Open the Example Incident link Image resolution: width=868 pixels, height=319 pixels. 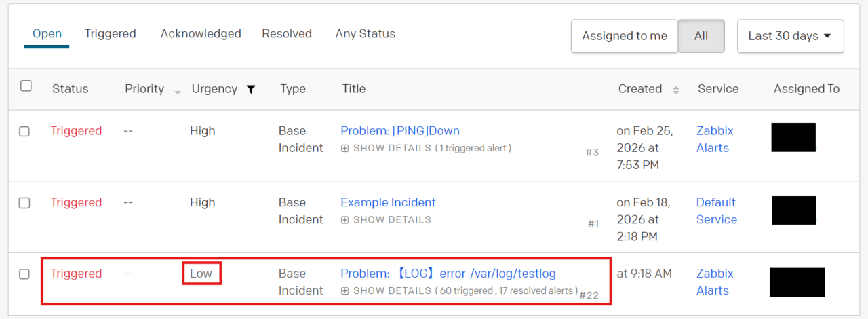(388, 202)
